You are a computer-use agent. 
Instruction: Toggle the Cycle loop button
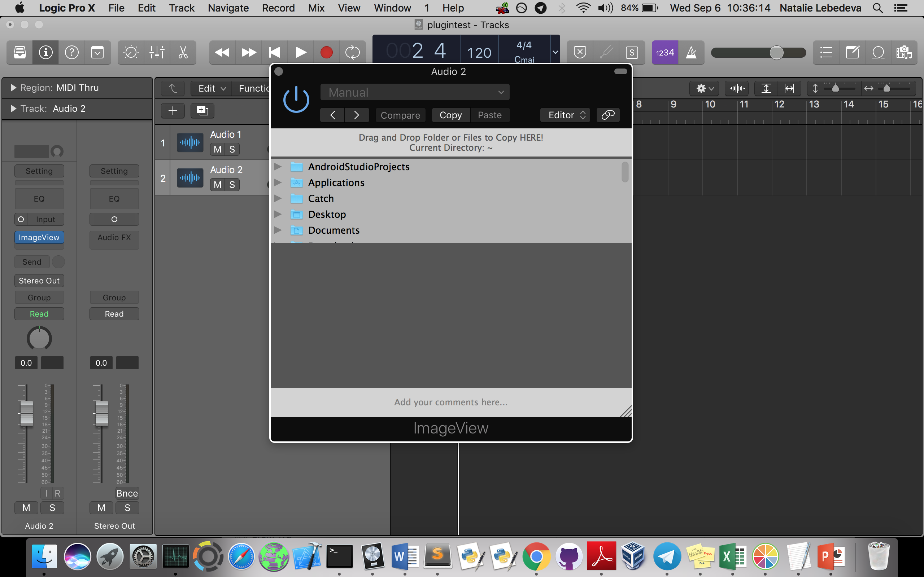(x=352, y=52)
